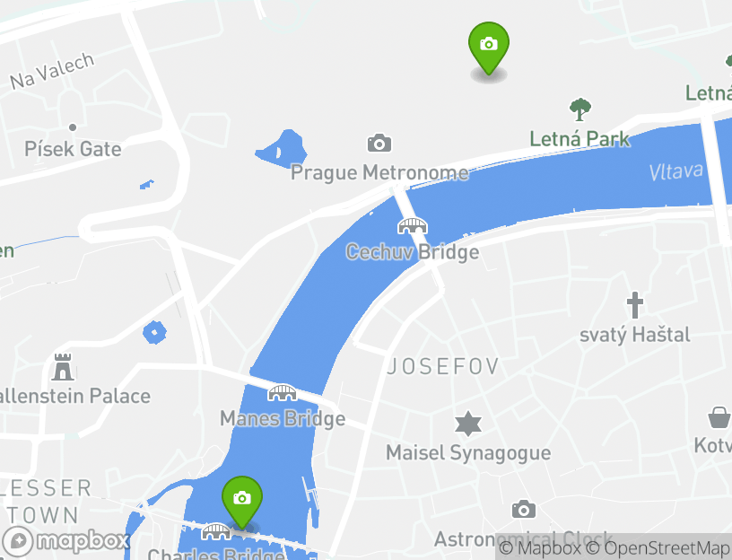Click the Prague Metronome camera icon

pyautogui.click(x=379, y=144)
